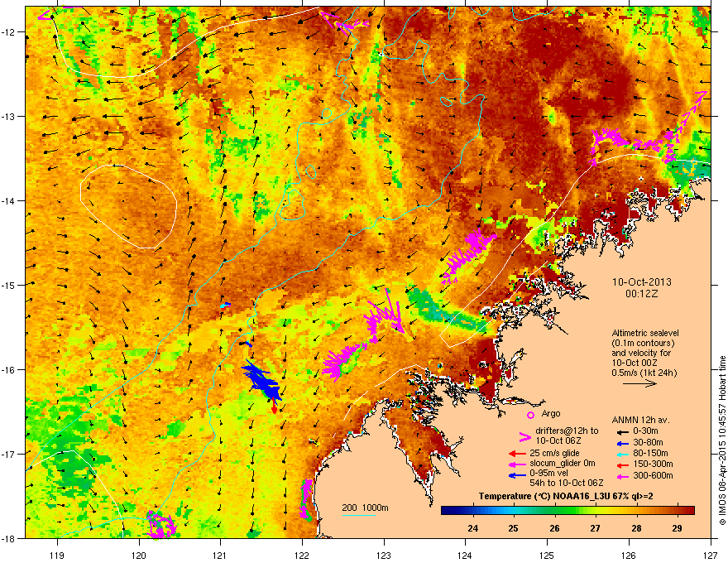Image resolution: width=728 pixels, height=563 pixels.
Task: Click the 'Argo' legend label
Action: click(x=551, y=413)
